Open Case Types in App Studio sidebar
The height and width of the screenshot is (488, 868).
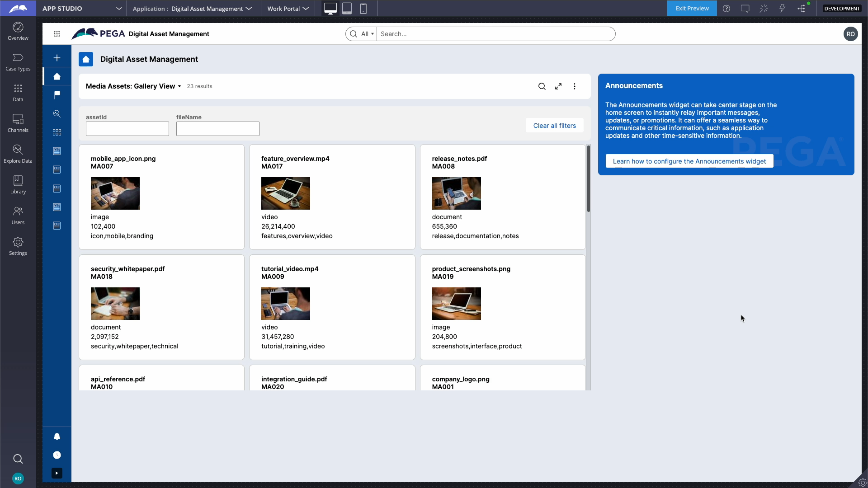pyautogui.click(x=18, y=62)
